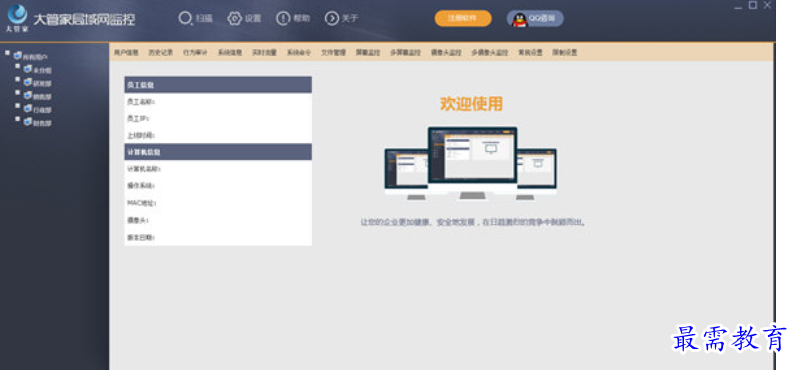Click the orange 欢迎使用 heading
The image size is (795, 370).
[x=471, y=104]
